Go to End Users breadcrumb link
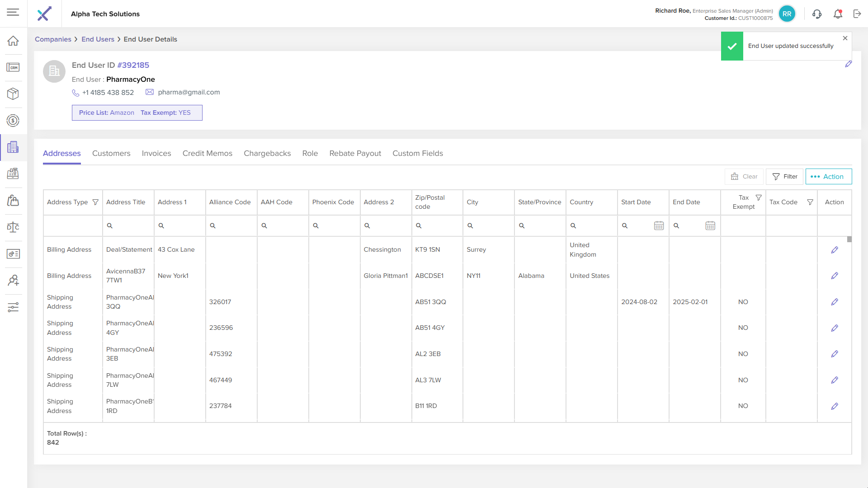The width and height of the screenshot is (868, 488). click(x=98, y=39)
